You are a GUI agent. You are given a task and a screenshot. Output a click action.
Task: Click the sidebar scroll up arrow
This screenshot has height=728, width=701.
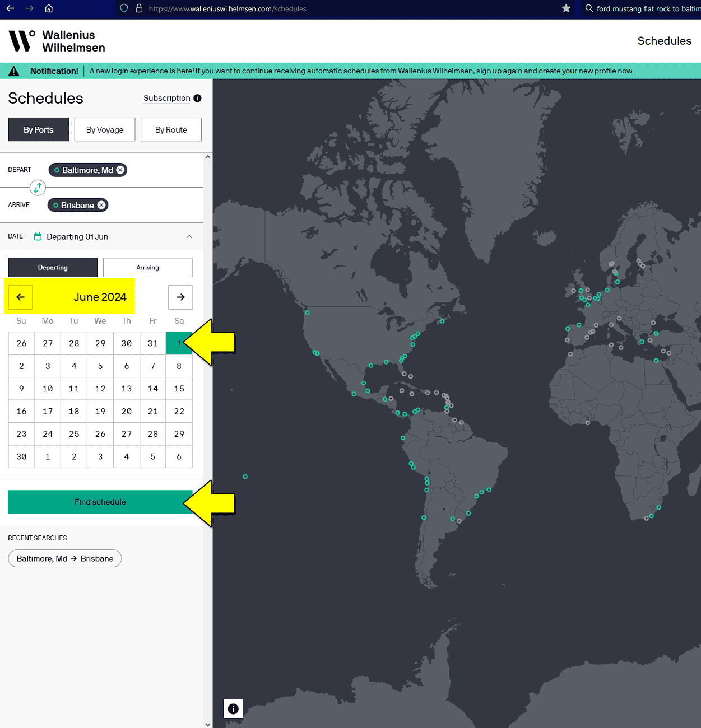pyautogui.click(x=208, y=157)
